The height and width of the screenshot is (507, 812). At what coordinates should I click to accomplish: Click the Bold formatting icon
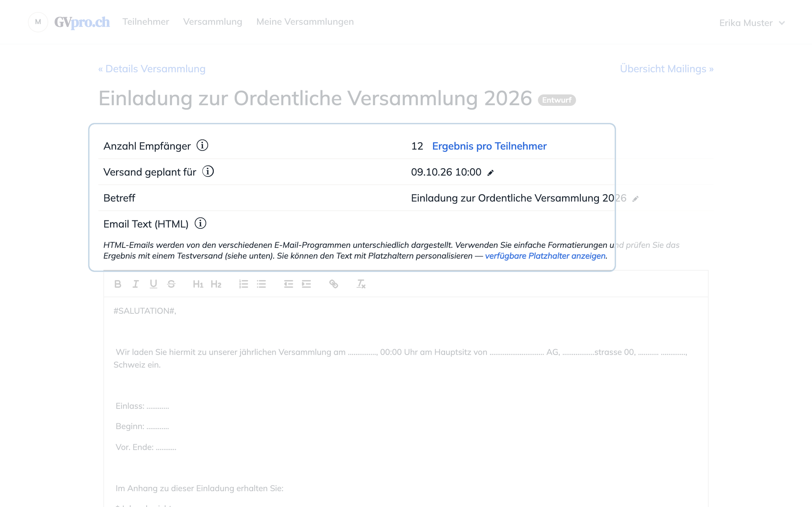(x=118, y=284)
